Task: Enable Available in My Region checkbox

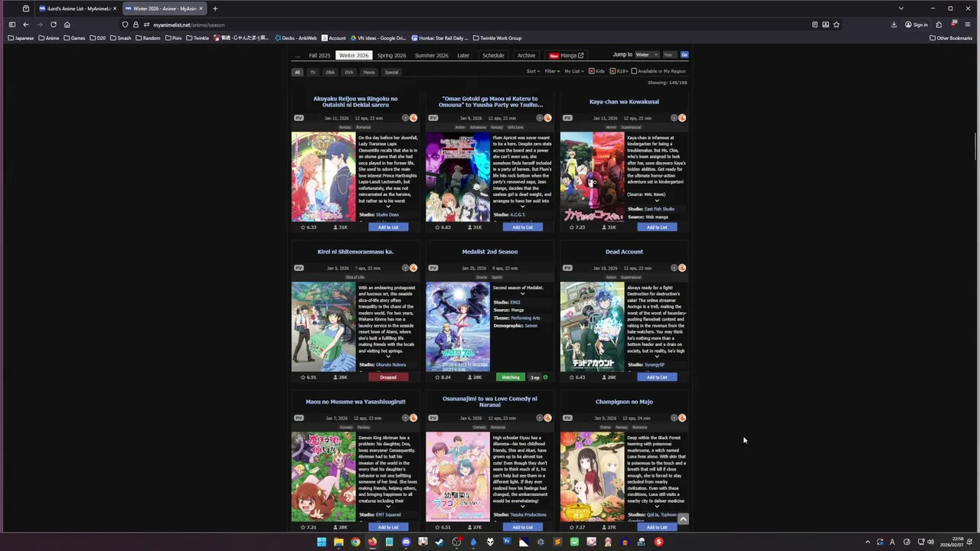Action: (x=634, y=71)
